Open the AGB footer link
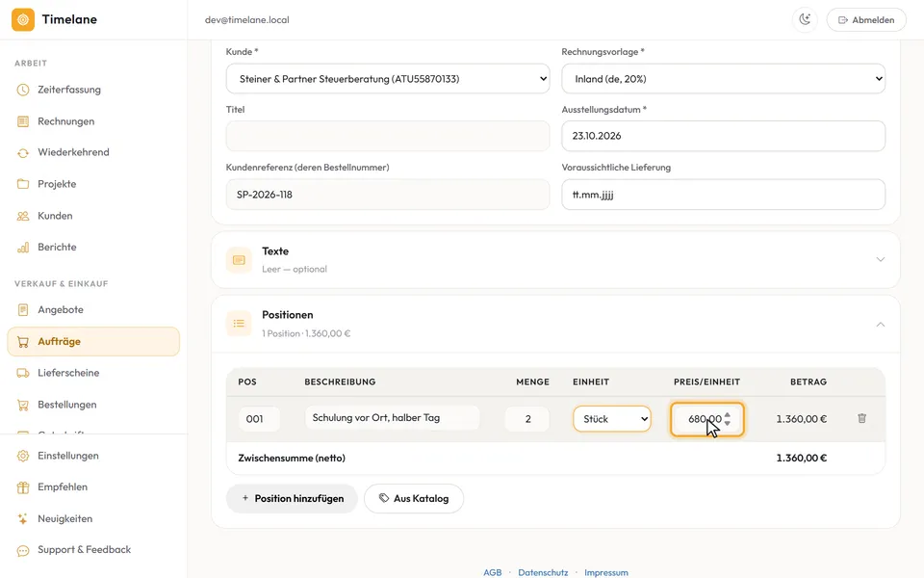 coord(493,572)
